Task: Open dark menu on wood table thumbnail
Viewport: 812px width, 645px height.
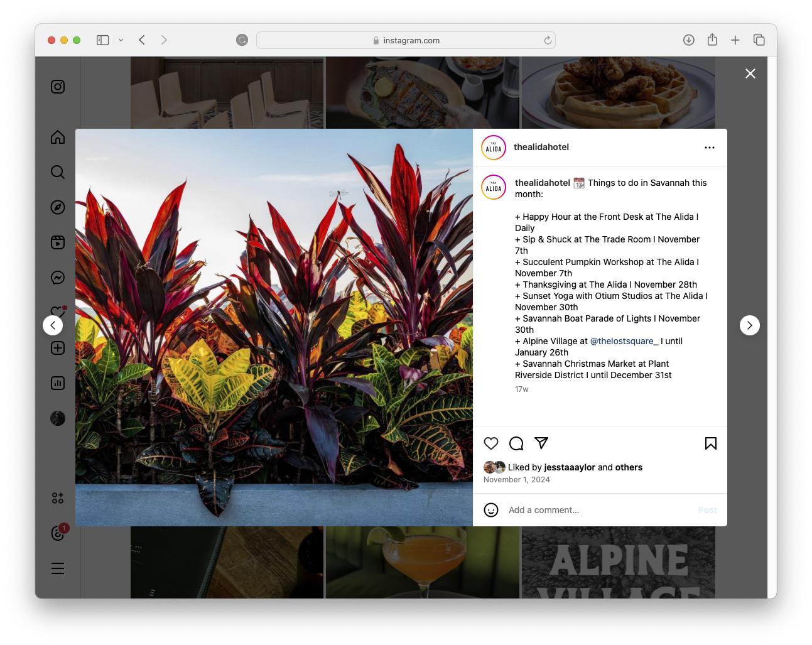Action: point(227,562)
